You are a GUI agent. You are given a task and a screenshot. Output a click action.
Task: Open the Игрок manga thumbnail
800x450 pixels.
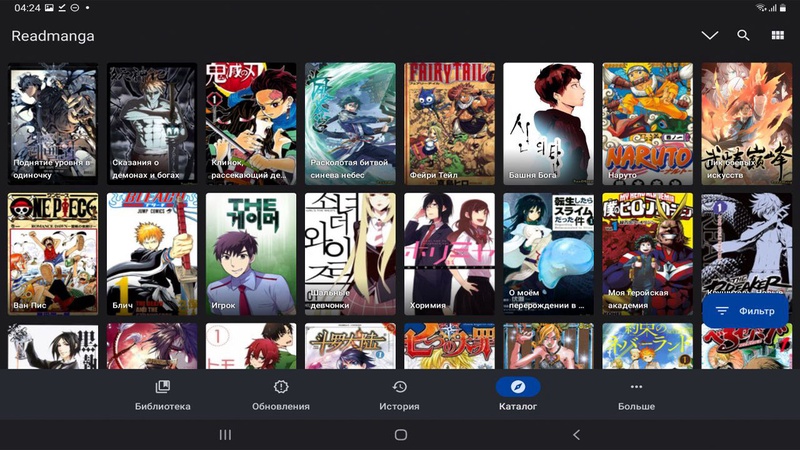[251, 254]
